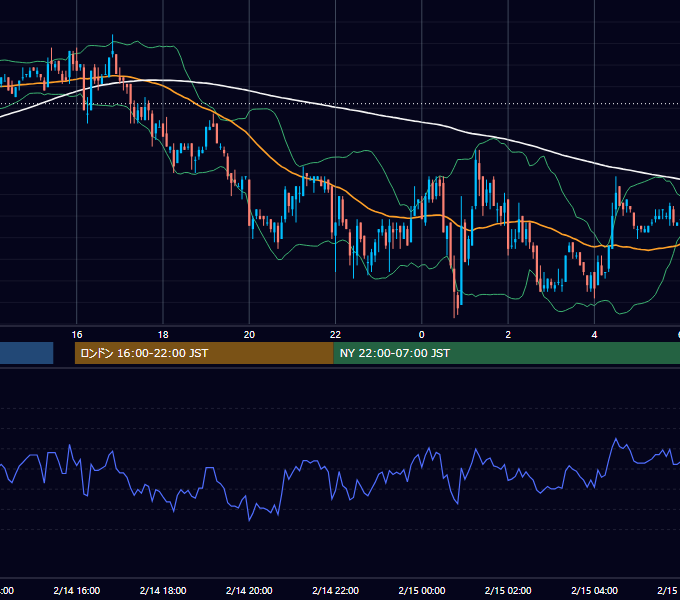Click the 2/15 02:00 time label
Image resolution: width=680 pixels, height=600 pixels.
[508, 590]
